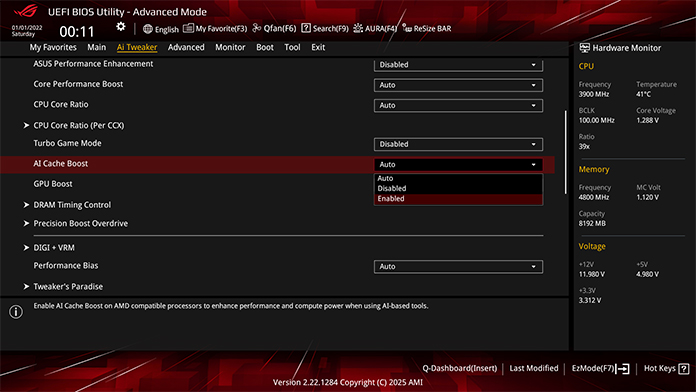This screenshot has height=392, width=696.
Task: Choose Enabled in AI Cache Boost list
Action: tap(458, 198)
